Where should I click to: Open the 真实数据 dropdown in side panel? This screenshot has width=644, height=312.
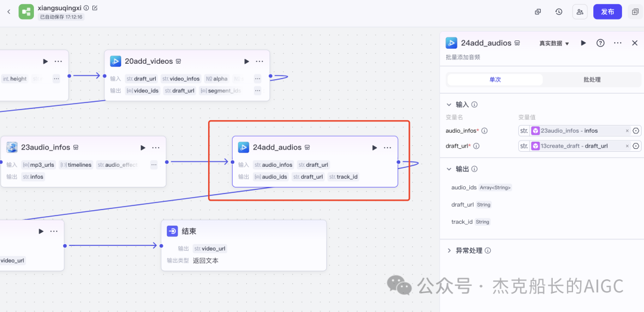(554, 43)
